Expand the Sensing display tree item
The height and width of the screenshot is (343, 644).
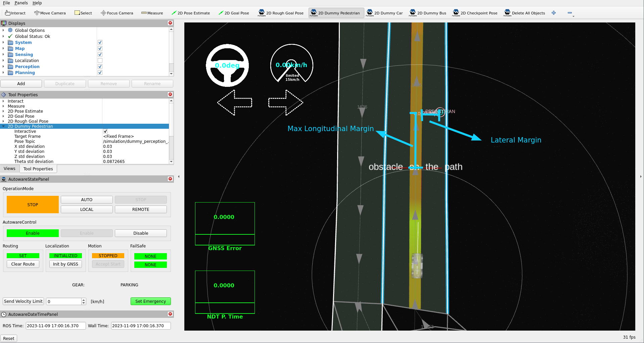(3, 55)
